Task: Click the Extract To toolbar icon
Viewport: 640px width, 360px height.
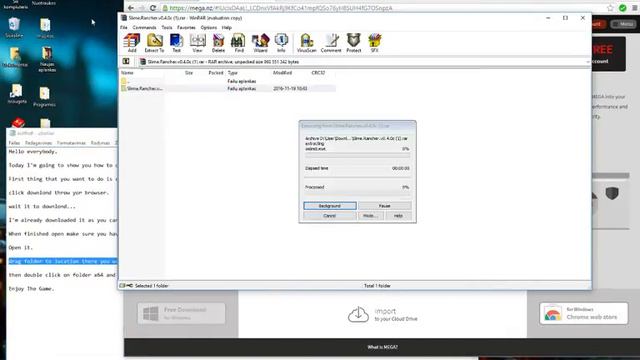Action: click(154, 43)
